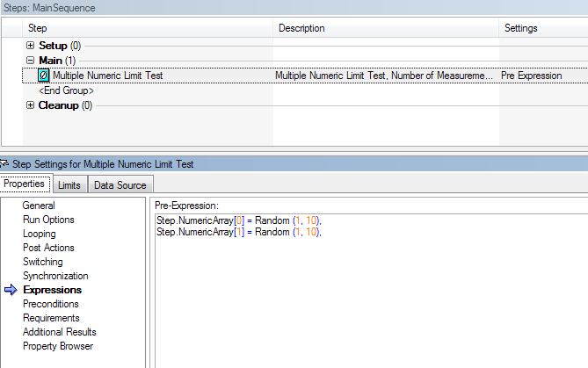Open the General settings category
The height and width of the screenshot is (368, 588).
pyautogui.click(x=39, y=206)
